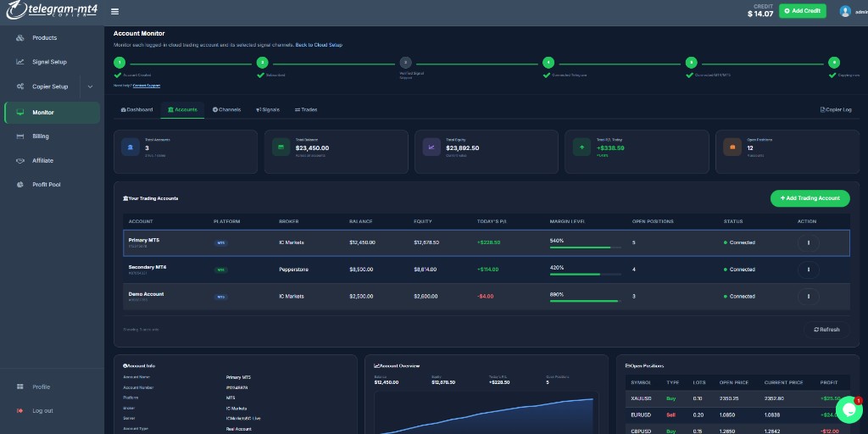Viewport: 868px width, 434px height.
Task: Click the XAUUSD open position row
Action: (737, 398)
